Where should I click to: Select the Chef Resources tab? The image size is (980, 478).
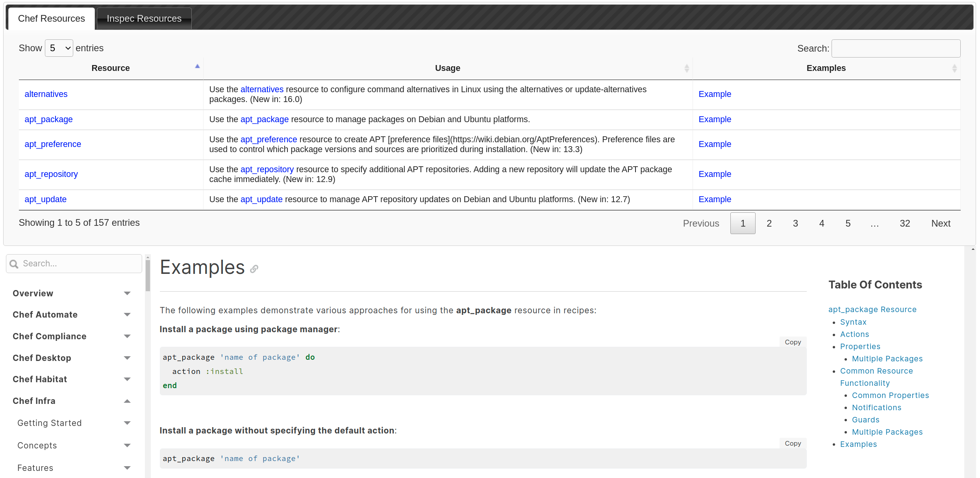click(x=52, y=19)
